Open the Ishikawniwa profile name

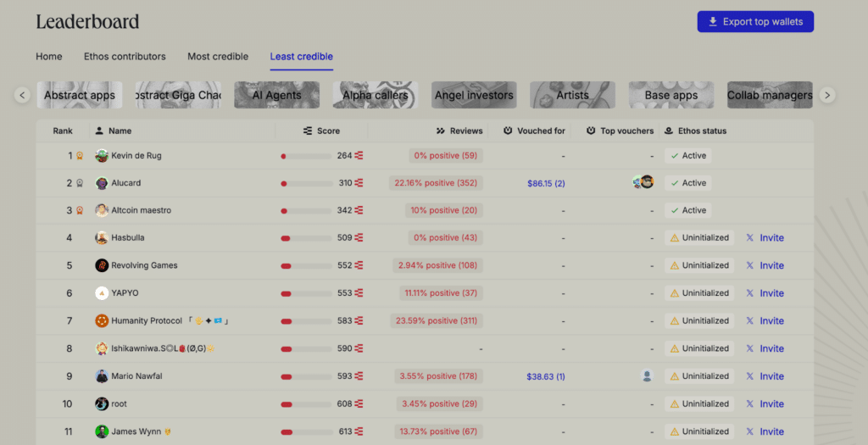click(x=163, y=348)
